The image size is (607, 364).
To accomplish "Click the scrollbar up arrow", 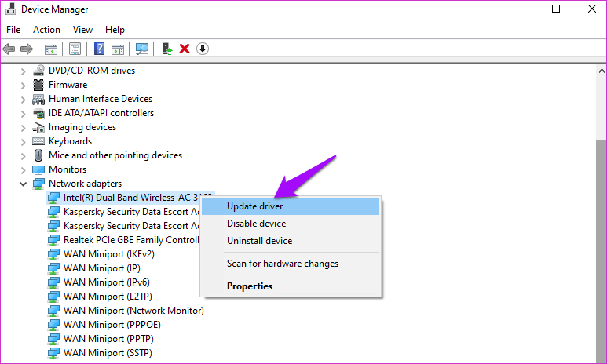I will 602,71.
